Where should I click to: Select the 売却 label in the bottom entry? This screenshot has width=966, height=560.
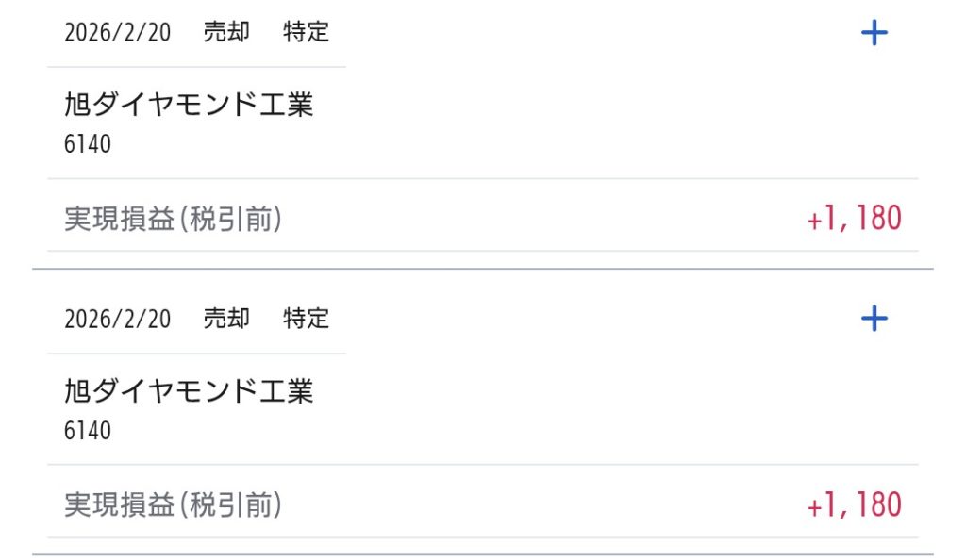[x=226, y=319]
